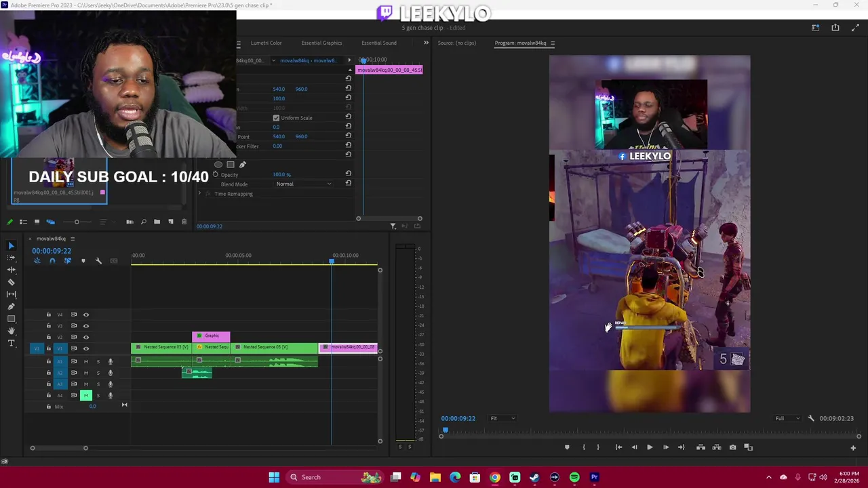868x488 pixels.
Task: Show overflow panel tabs chevron
Action: click(426, 43)
